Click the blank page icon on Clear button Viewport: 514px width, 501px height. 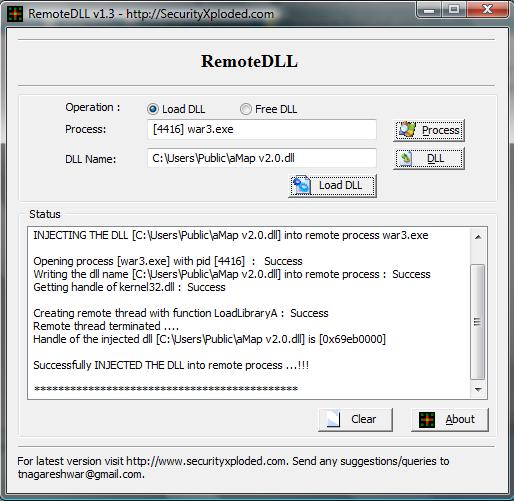click(334, 419)
